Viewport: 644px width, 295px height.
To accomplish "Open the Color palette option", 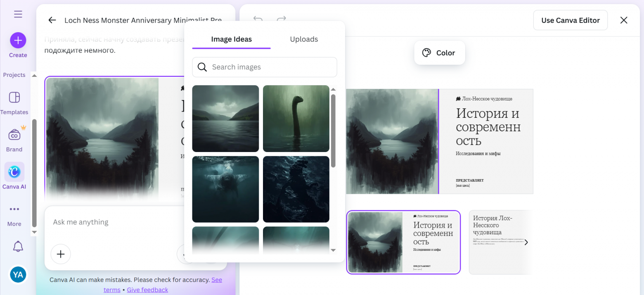I will pos(439,53).
